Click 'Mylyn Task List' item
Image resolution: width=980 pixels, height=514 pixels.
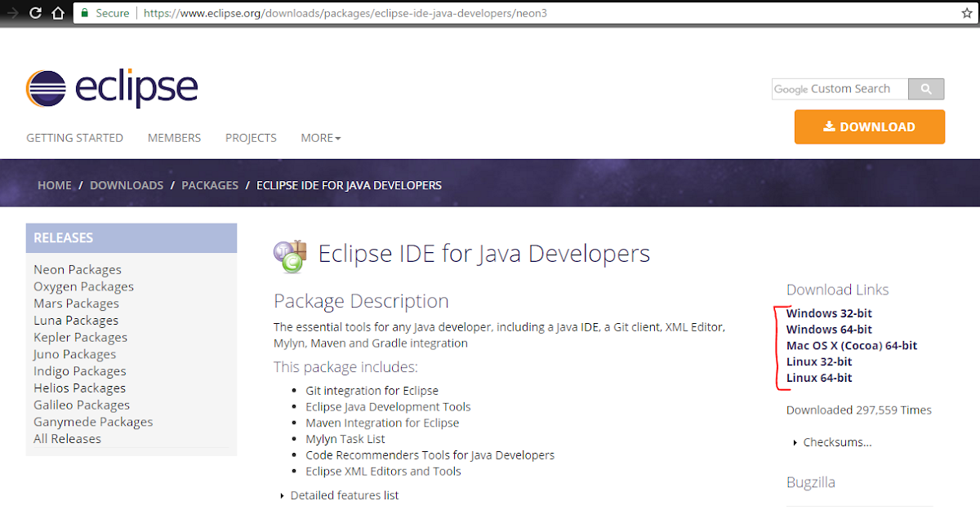click(345, 439)
